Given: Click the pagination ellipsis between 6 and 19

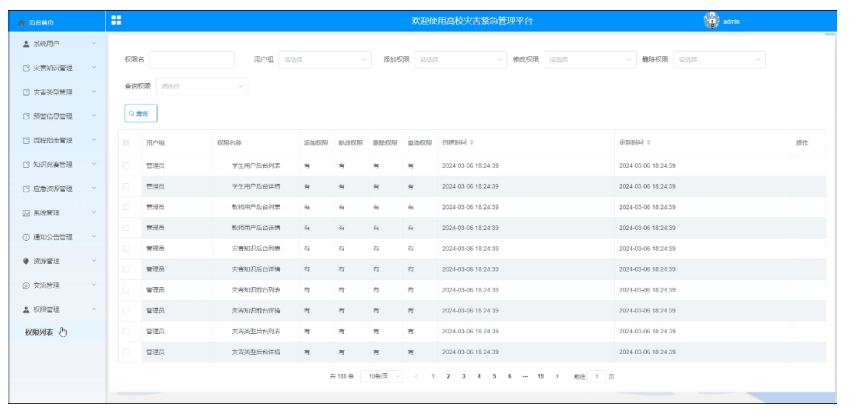Looking at the screenshot, I should pos(525,376).
